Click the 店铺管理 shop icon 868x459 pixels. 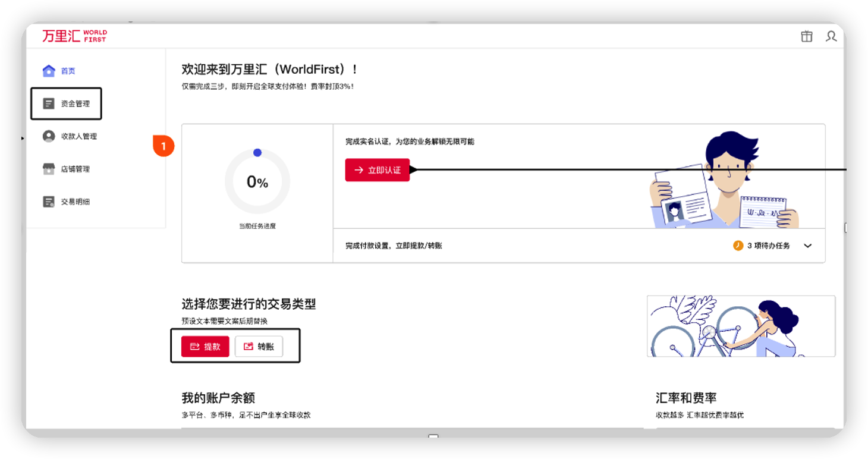[49, 169]
